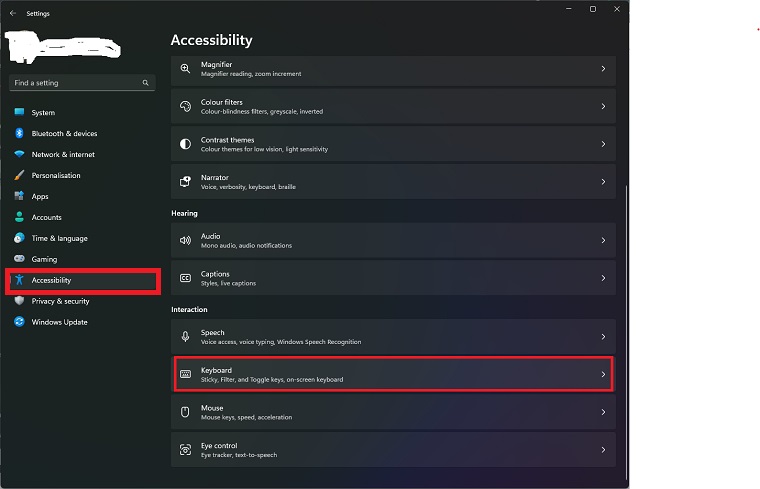Click the search magnifier in Find a setting
760x489 pixels.
pos(145,83)
